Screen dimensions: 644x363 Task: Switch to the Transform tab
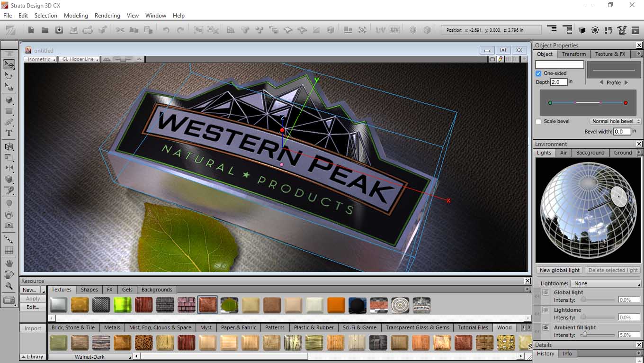point(574,54)
